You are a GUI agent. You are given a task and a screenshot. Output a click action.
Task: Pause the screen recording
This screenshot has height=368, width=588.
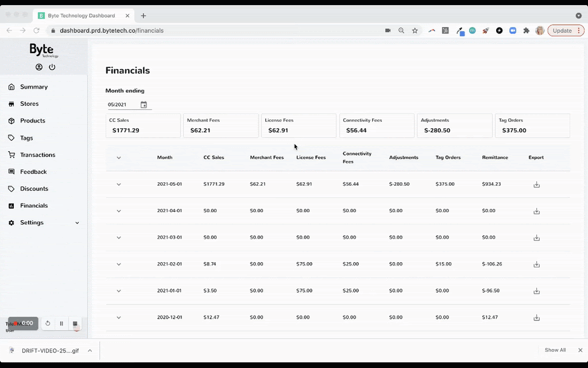pyautogui.click(x=61, y=324)
